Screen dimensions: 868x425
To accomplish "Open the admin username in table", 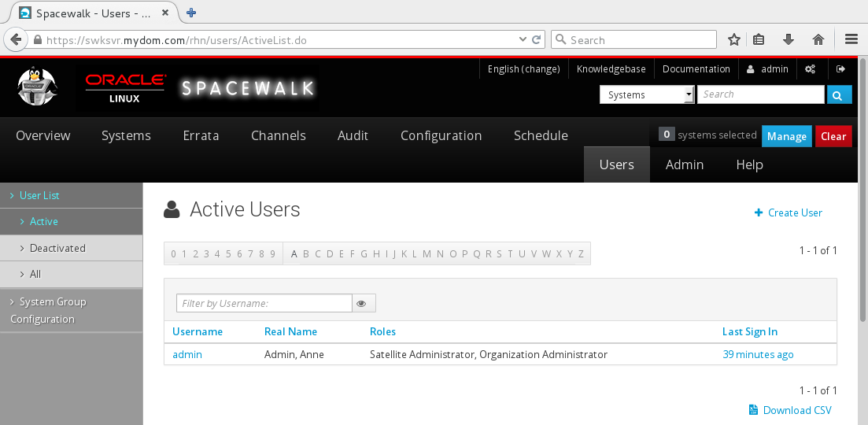I will coord(187,354).
